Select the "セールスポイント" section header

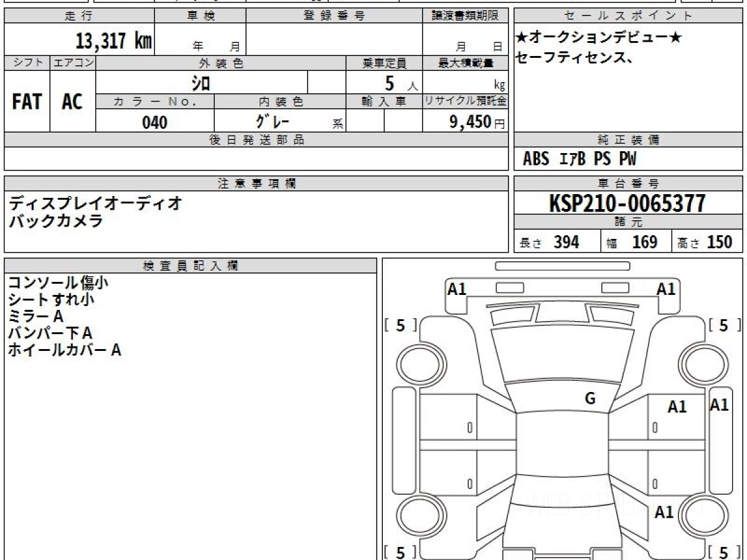point(628,16)
